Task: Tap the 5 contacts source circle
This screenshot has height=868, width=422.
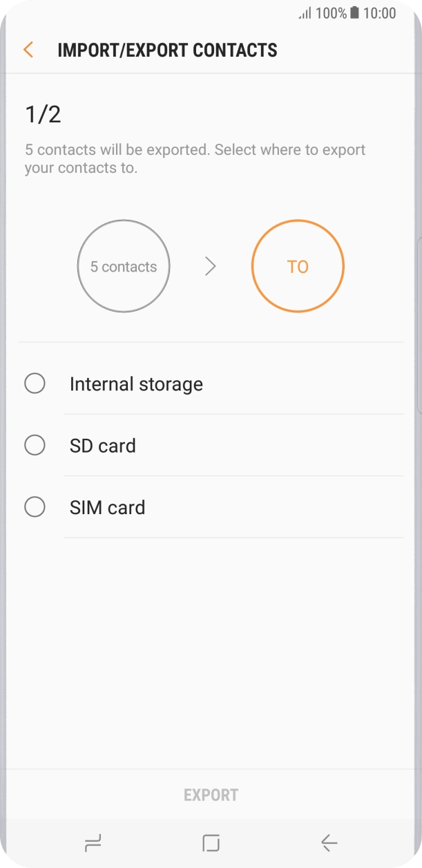Action: coord(124,266)
